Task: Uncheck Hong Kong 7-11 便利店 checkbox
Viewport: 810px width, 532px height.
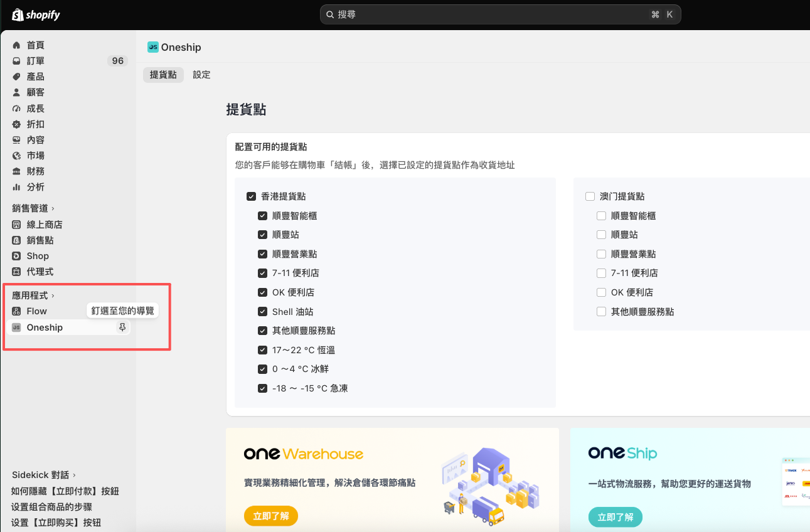Action: tap(263, 273)
